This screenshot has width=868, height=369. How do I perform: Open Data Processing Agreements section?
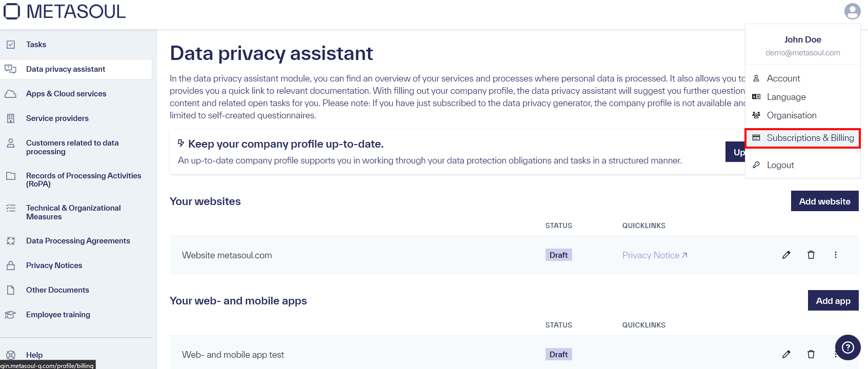click(x=78, y=240)
